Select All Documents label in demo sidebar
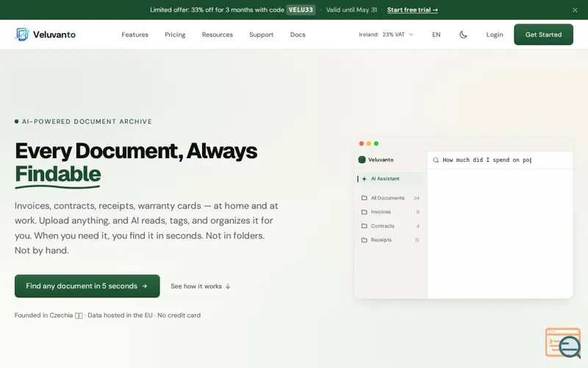The height and width of the screenshot is (368, 588). point(387,198)
